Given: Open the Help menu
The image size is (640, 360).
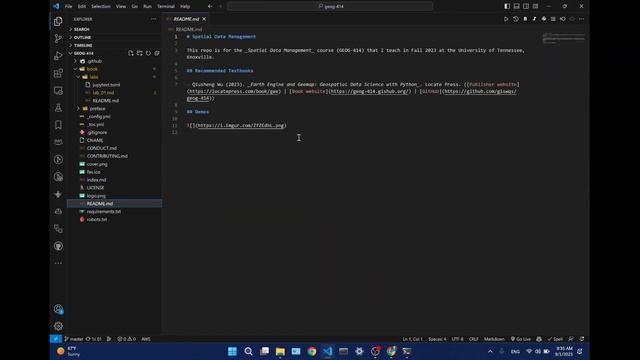Looking at the screenshot, I should [x=185, y=6].
